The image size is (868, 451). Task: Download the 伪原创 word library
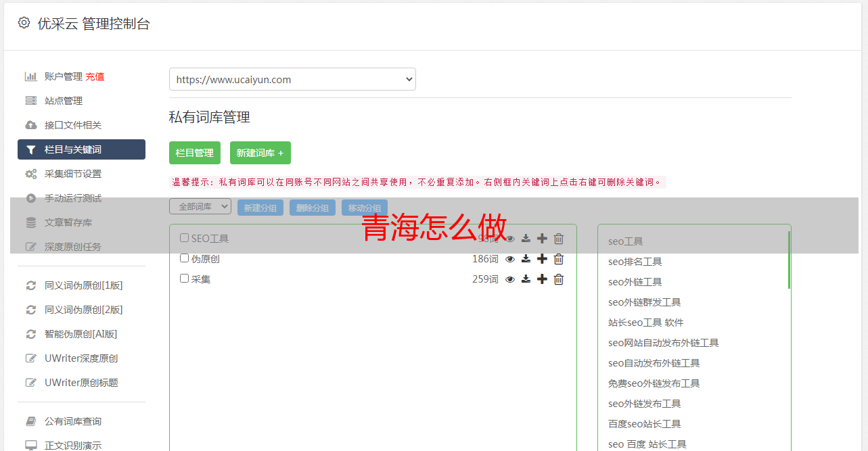pos(526,259)
